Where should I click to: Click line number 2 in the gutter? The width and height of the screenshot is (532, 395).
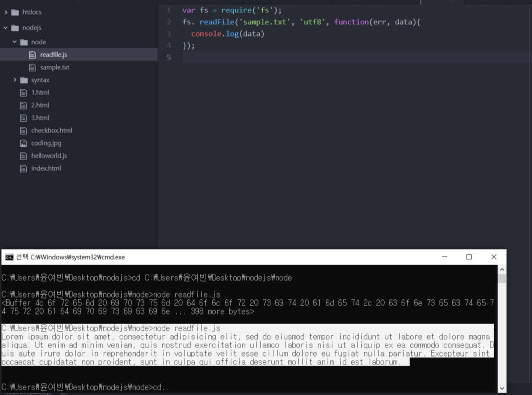169,22
